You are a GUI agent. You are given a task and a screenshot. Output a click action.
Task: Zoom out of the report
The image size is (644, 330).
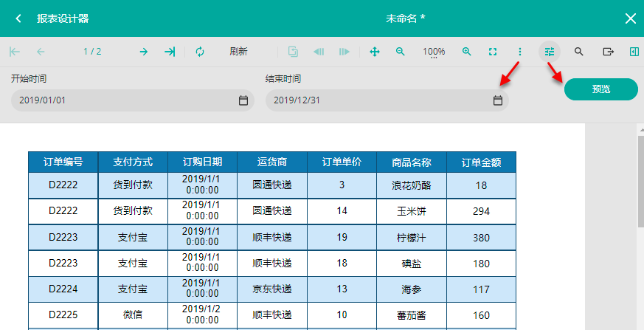click(x=400, y=52)
